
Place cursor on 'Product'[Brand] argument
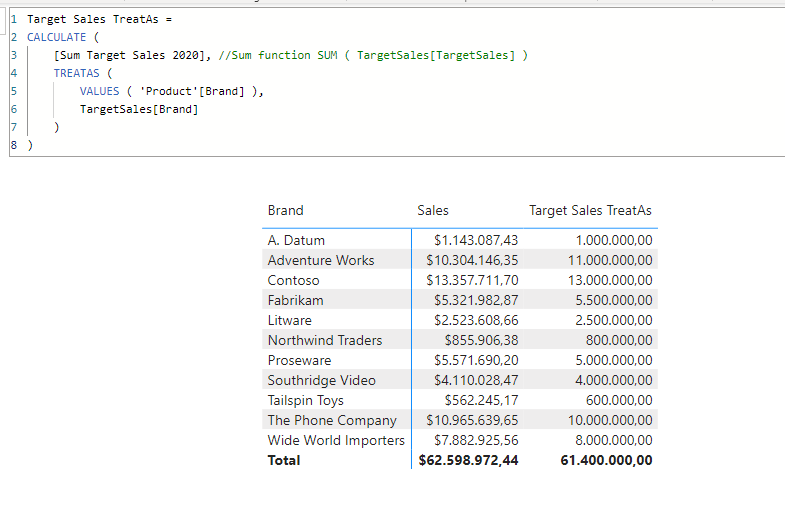(x=192, y=91)
